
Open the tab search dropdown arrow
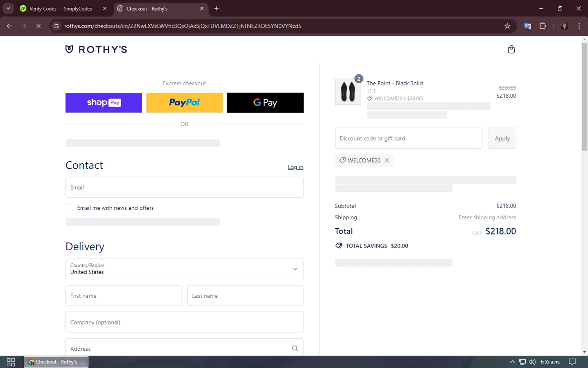8,8
